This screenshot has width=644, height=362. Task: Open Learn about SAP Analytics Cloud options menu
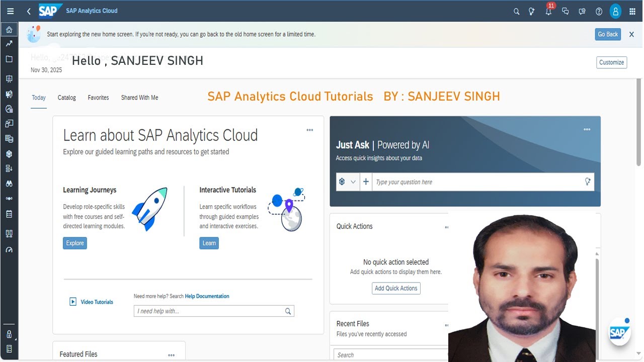click(x=310, y=130)
